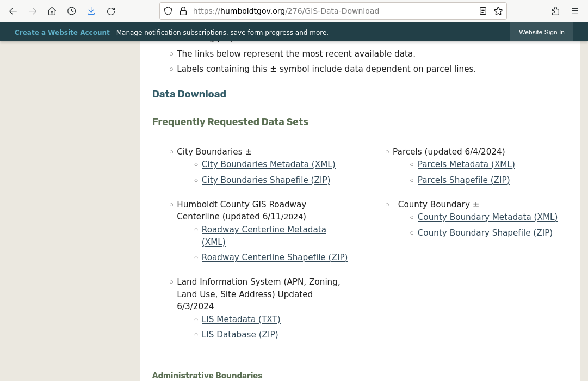The width and height of the screenshot is (588, 381).
Task: Follow the Create a Website Account link
Action: (62, 33)
